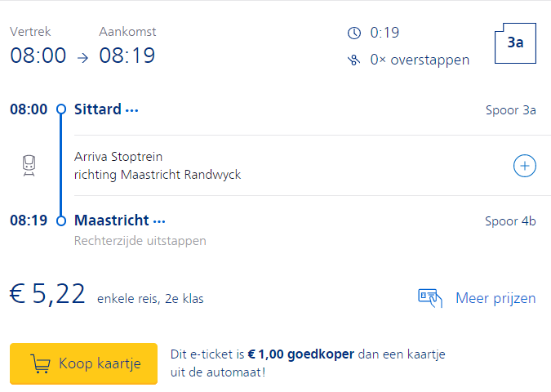Click the 08:00 departure time header

pos(38,56)
